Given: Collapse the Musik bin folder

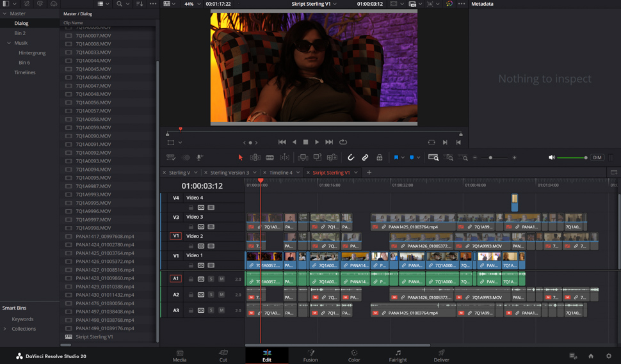Looking at the screenshot, I should (9, 43).
